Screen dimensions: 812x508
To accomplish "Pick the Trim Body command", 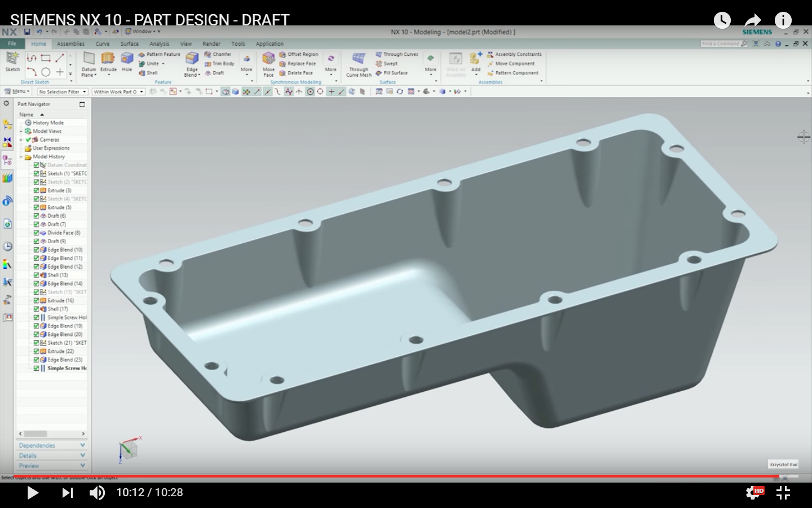I will [219, 63].
